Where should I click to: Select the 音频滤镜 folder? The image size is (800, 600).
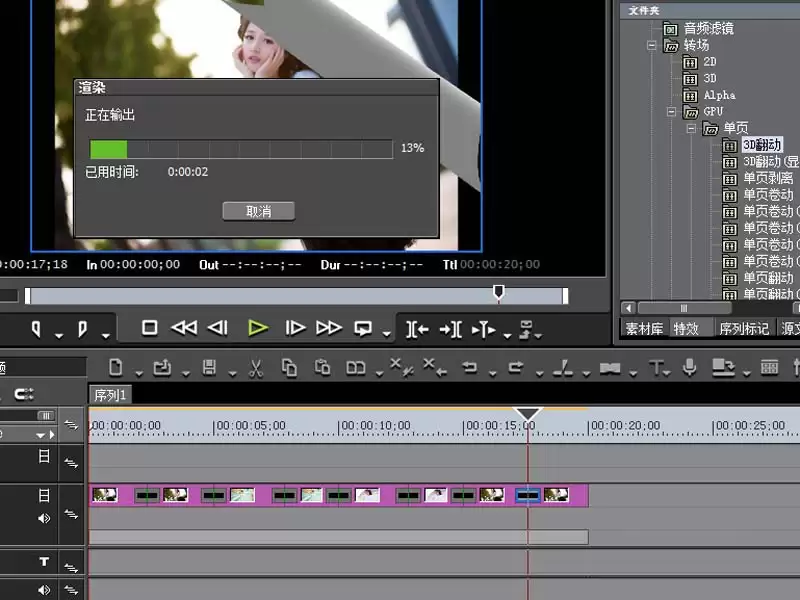(x=709, y=28)
